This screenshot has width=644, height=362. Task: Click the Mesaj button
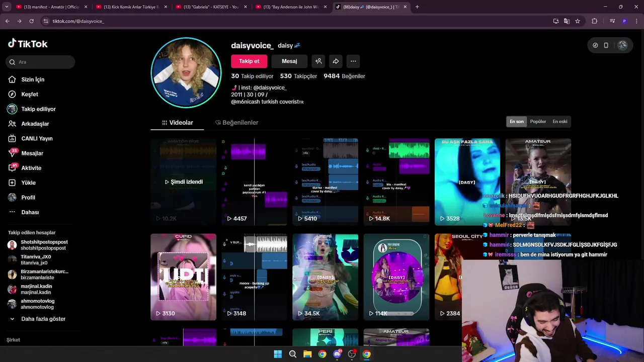coord(289,61)
